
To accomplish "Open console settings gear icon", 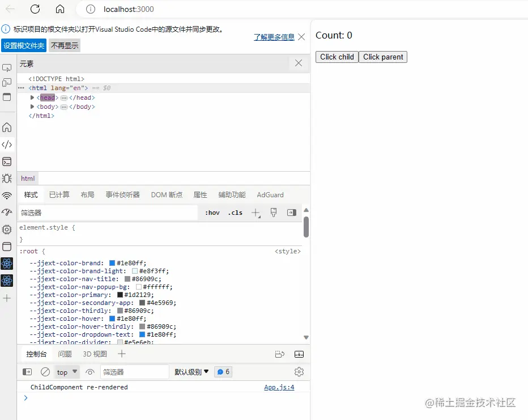I will tap(299, 372).
